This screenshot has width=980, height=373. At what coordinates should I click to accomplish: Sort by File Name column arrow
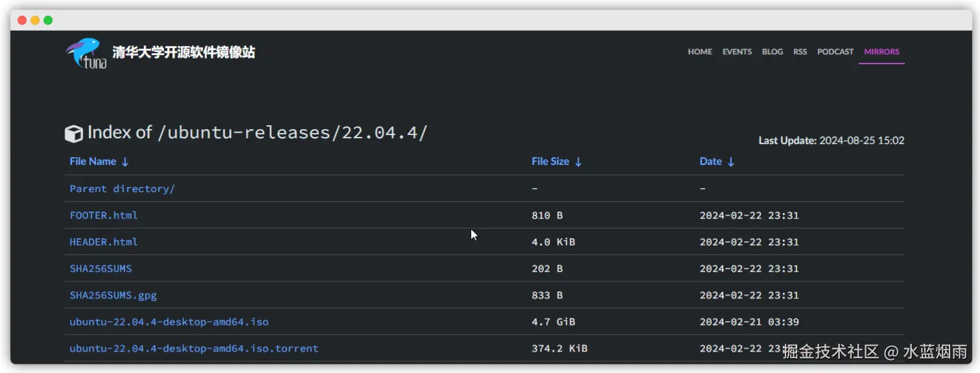click(x=125, y=162)
